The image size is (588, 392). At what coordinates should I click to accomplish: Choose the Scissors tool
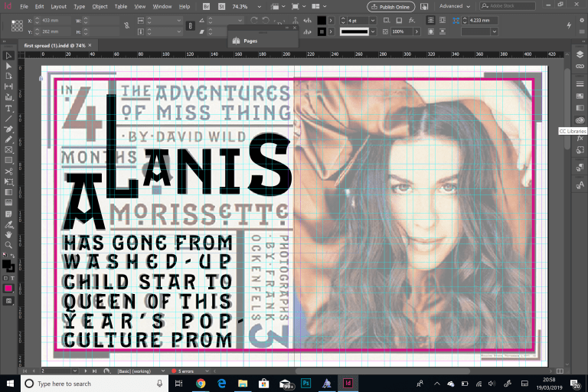point(8,171)
